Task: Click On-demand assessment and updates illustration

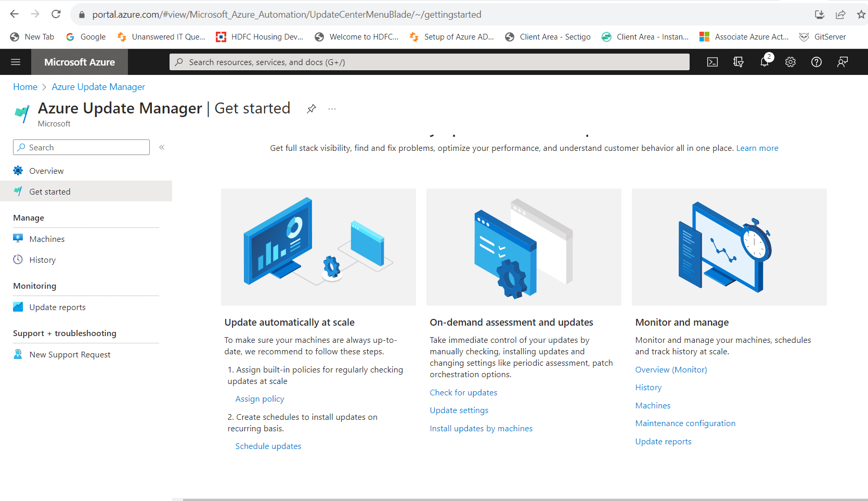Action: [524, 247]
